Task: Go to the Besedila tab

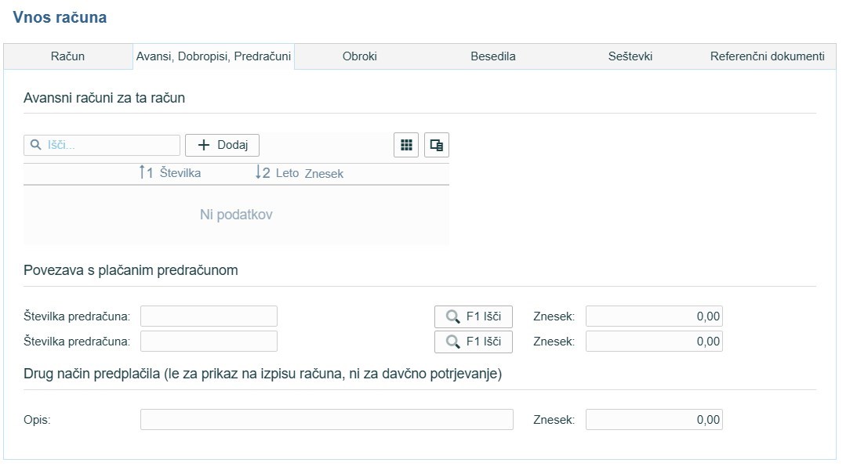Action: [492, 56]
